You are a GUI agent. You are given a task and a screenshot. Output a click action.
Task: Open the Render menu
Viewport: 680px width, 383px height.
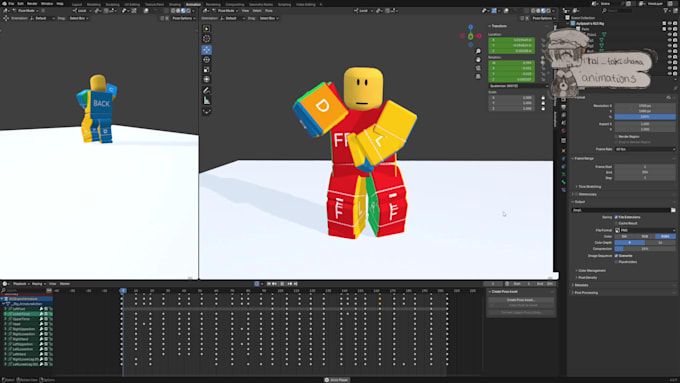(x=32, y=3)
